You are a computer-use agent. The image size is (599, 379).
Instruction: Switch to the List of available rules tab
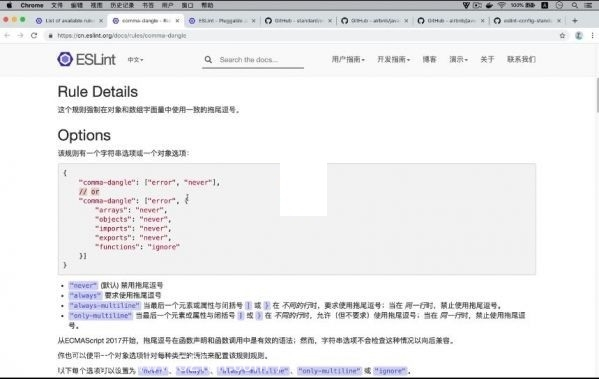[69, 21]
